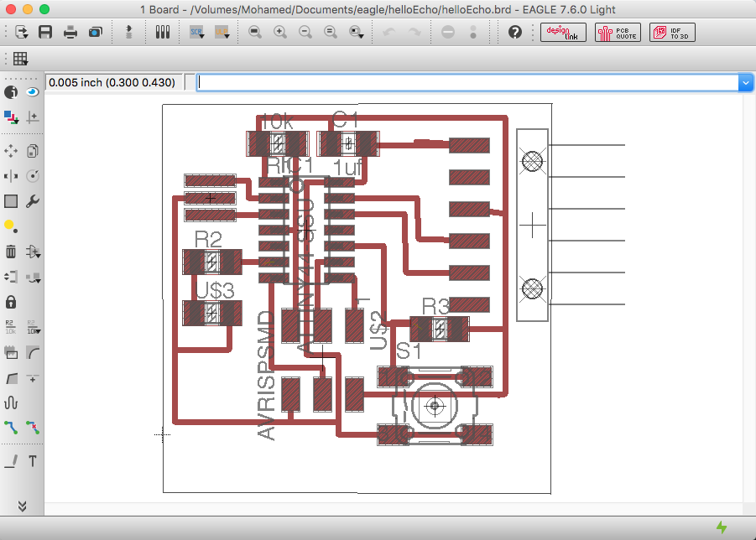
Task: Run a user program with ULP button
Action: pyautogui.click(x=222, y=32)
